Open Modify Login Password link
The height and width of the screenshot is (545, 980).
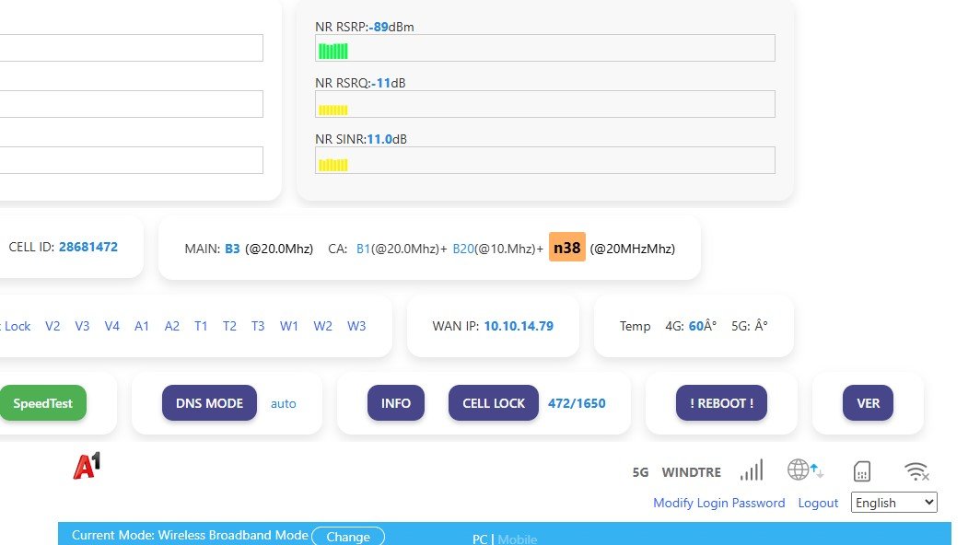tap(718, 504)
